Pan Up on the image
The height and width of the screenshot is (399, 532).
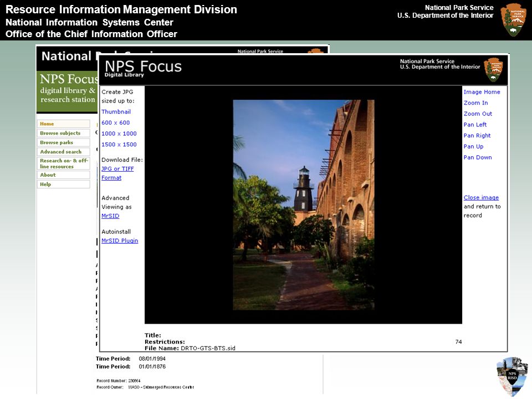[x=473, y=146]
